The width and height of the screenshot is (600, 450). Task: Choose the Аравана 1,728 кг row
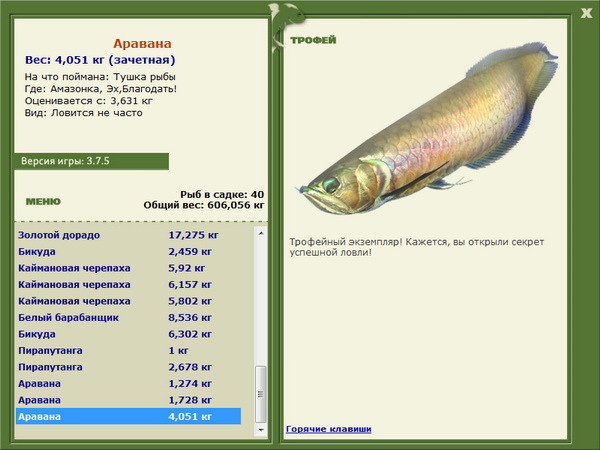pyautogui.click(x=128, y=400)
